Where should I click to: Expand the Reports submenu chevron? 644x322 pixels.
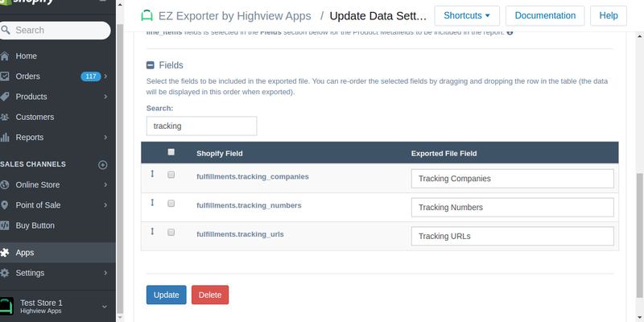(x=105, y=137)
